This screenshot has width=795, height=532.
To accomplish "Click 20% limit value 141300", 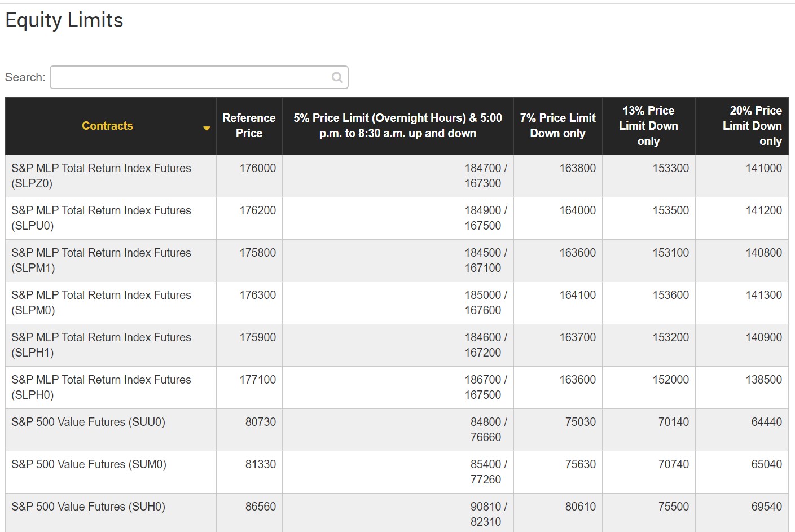I will click(764, 295).
